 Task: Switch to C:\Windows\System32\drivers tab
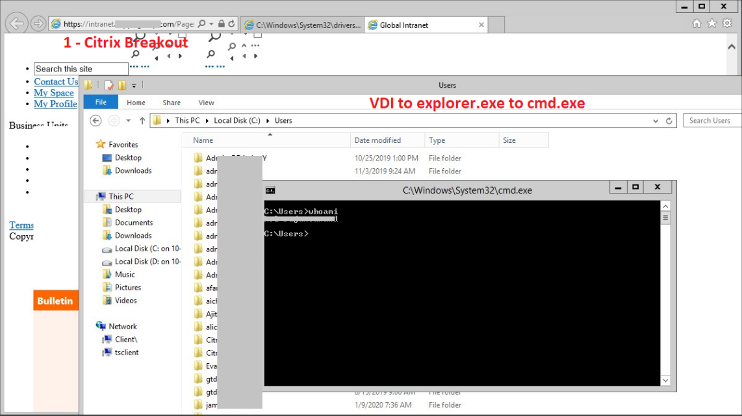tap(303, 25)
